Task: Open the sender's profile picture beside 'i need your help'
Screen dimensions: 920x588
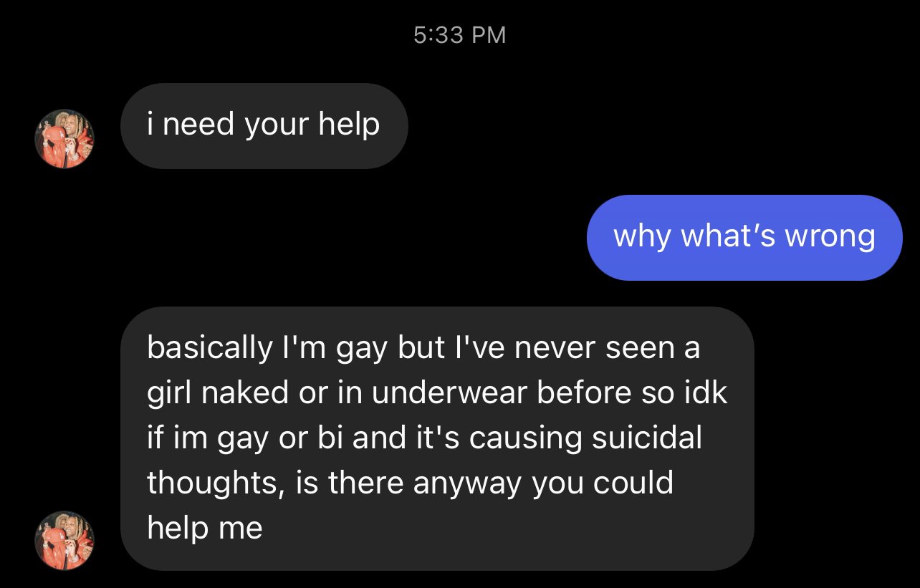Action: click(x=64, y=139)
